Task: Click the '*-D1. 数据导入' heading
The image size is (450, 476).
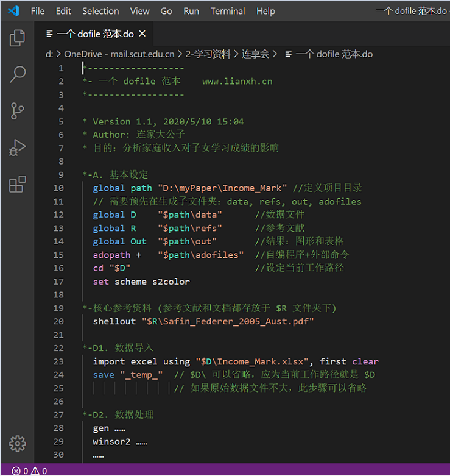Action: click(118, 348)
